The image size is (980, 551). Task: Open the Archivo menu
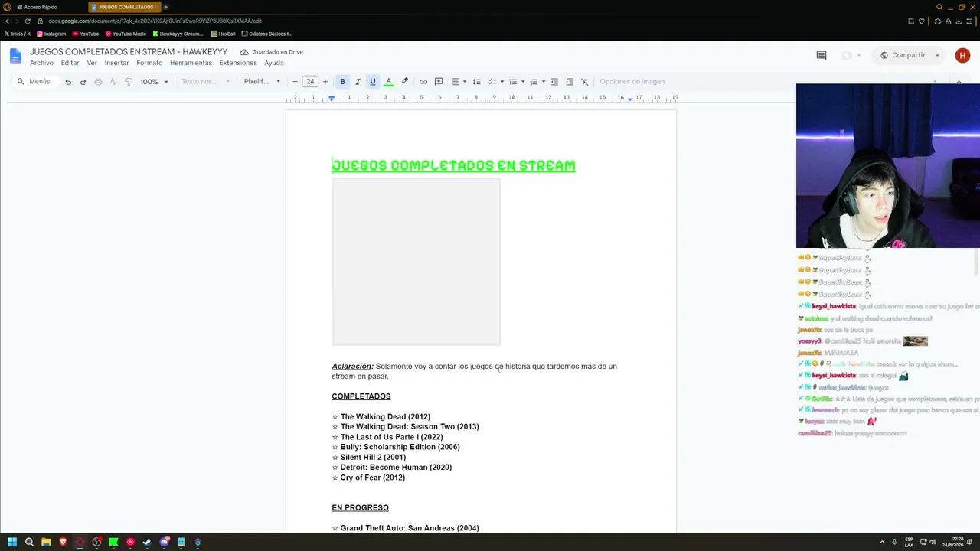coord(41,63)
